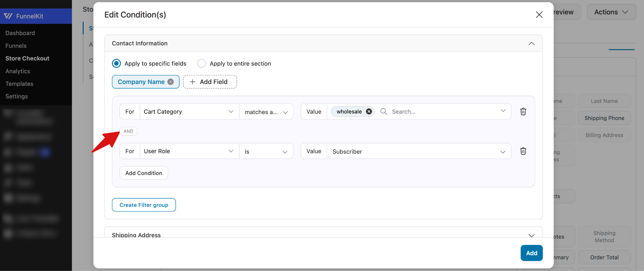This screenshot has height=271, width=644.
Task: Click Create Filter group button
Action: coord(144,205)
